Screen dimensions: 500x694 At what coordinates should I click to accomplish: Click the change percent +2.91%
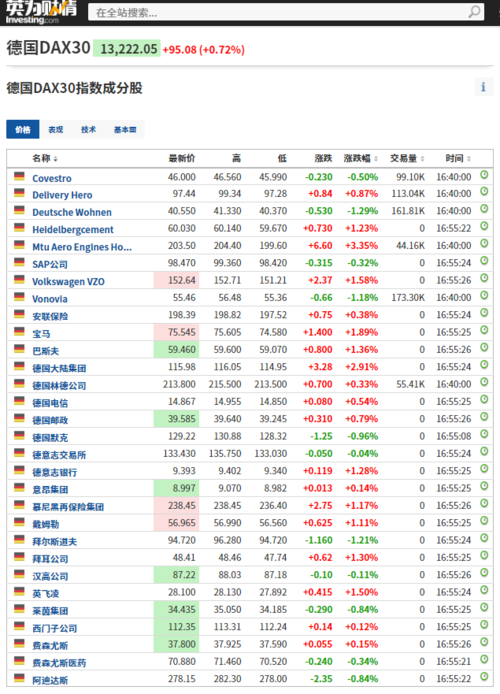click(362, 367)
